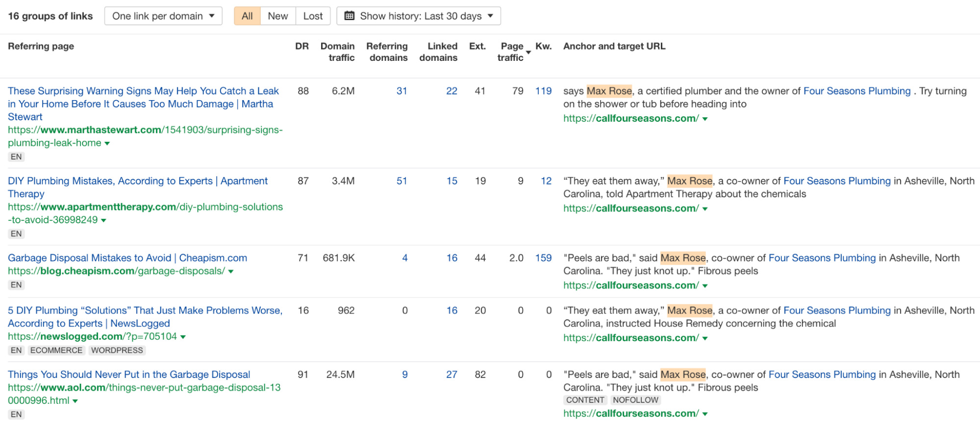Click the Referring page column header
Viewport: 980px width, 424px height.
click(x=41, y=46)
